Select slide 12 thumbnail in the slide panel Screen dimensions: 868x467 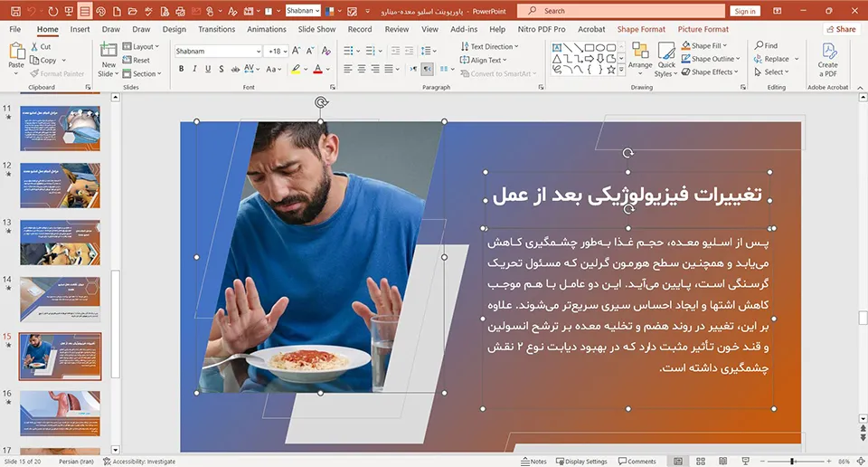[61, 186]
